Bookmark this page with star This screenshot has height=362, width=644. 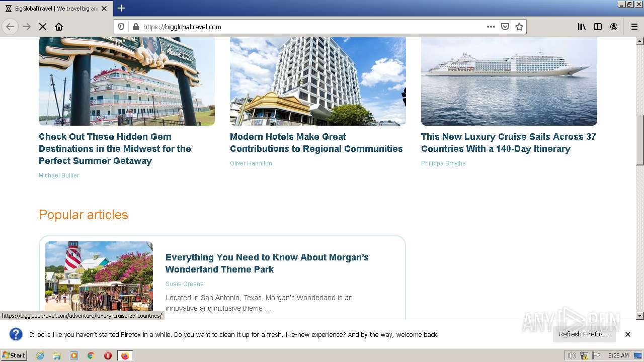point(519,27)
